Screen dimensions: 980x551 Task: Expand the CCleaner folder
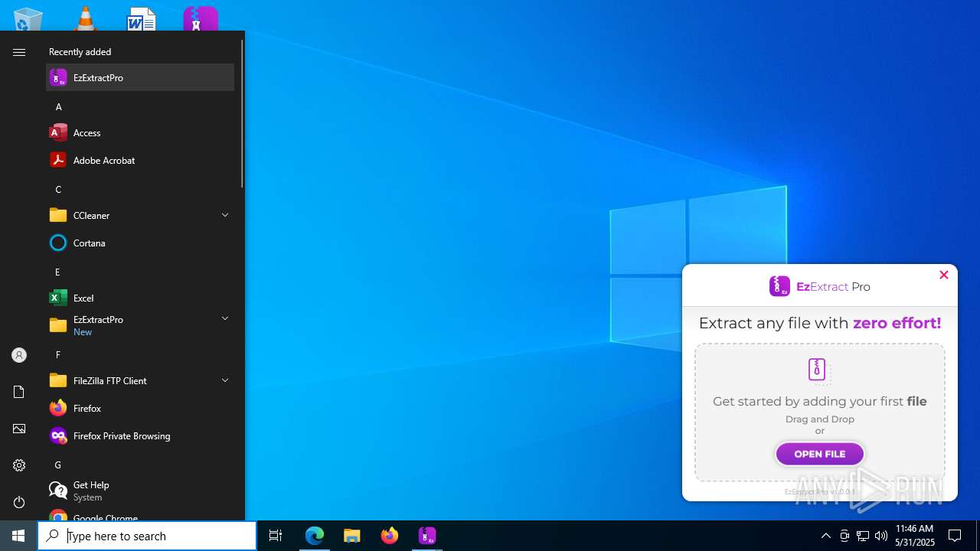pyautogui.click(x=140, y=215)
